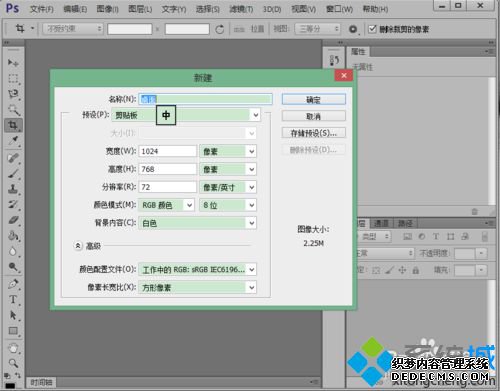Open the preset dropdown showing 剪贴板
Screen dimensions: 500x391
click(186, 115)
